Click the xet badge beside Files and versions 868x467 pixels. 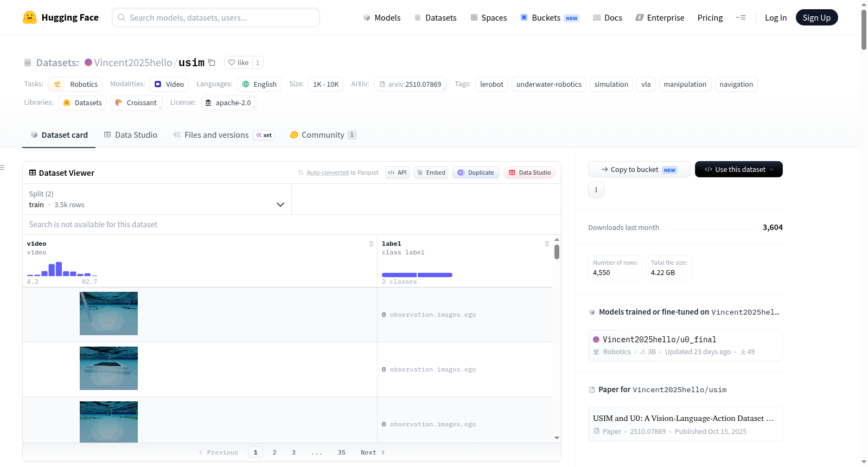[264, 135]
